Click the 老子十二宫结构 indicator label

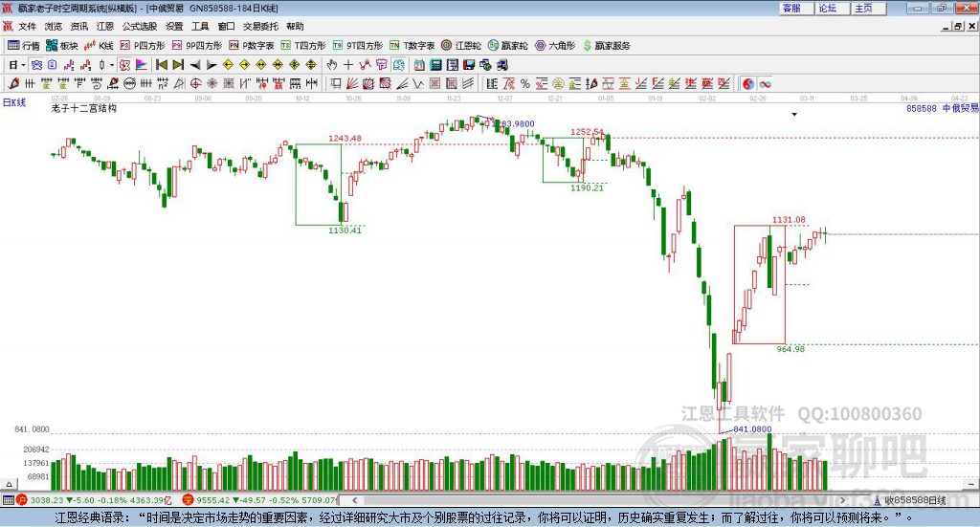(84, 108)
